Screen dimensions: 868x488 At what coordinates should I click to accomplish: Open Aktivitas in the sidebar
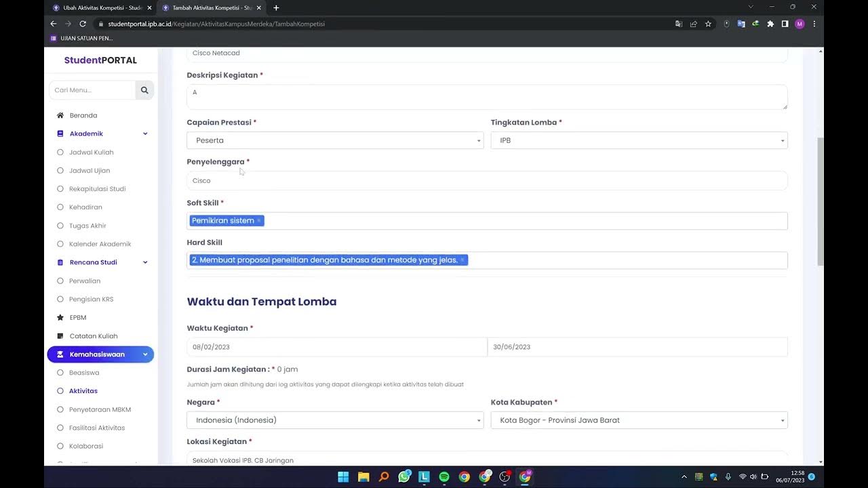click(x=83, y=391)
